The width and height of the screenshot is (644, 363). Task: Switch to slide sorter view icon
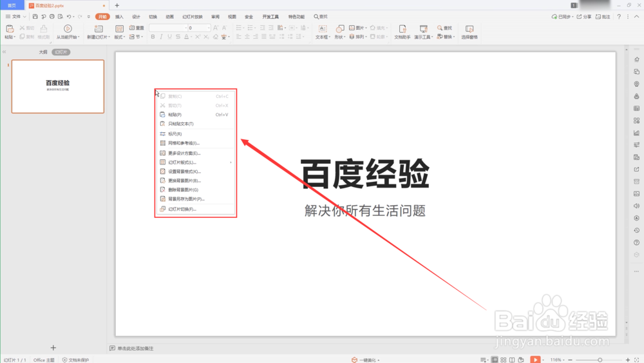click(503, 360)
